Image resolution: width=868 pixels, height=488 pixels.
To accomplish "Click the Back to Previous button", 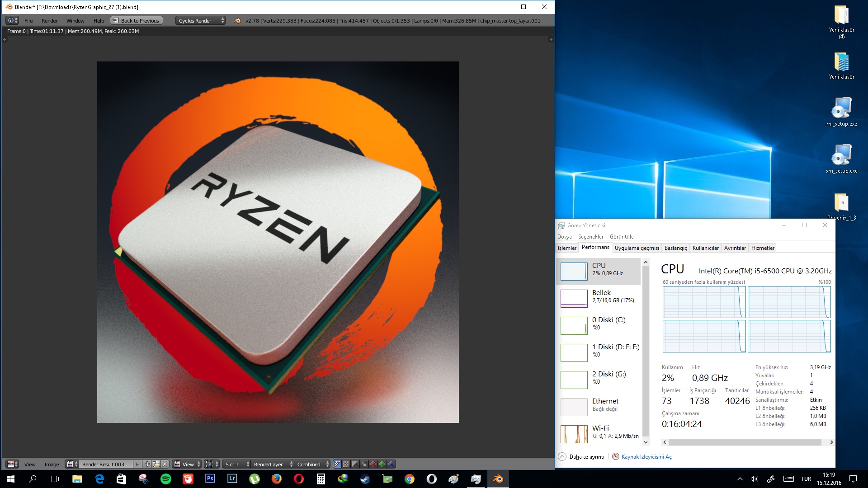I will (136, 20).
